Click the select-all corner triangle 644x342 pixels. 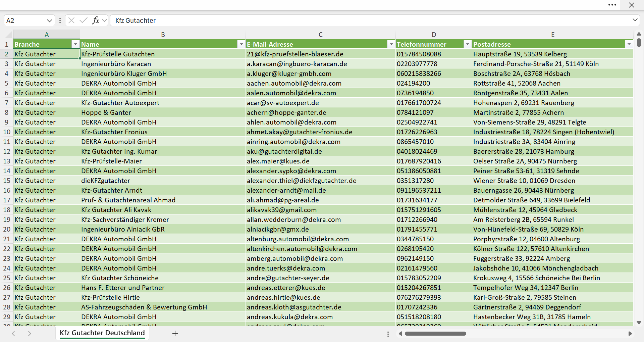click(x=9, y=35)
